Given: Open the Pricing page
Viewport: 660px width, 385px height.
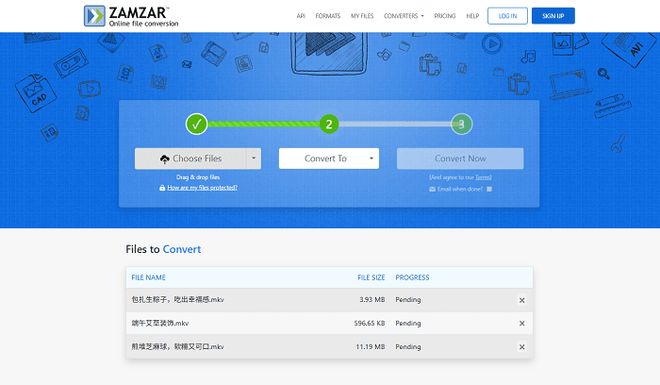Looking at the screenshot, I should click(x=444, y=16).
